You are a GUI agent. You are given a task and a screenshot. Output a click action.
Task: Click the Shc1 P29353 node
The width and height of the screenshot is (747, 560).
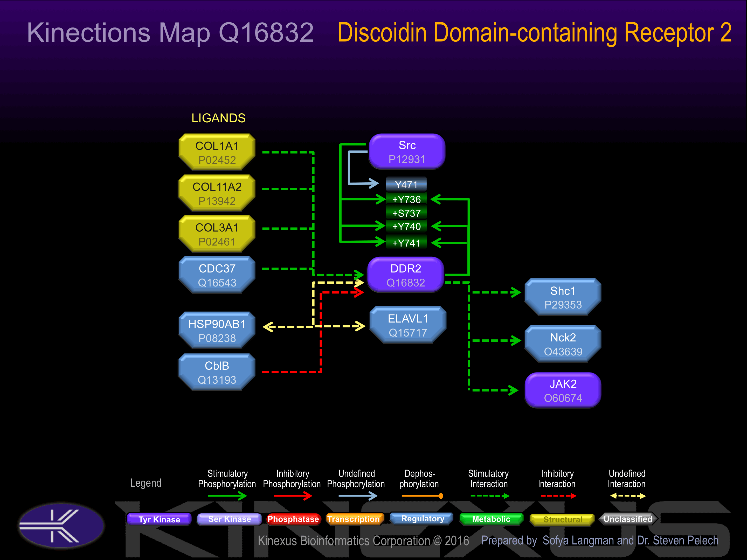563,297
